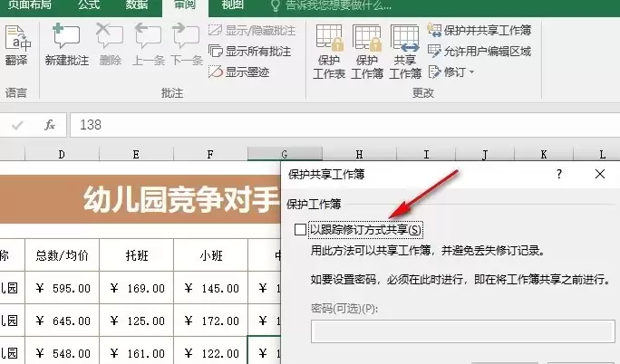Open the 公式 ribbon tab

coord(89,5)
